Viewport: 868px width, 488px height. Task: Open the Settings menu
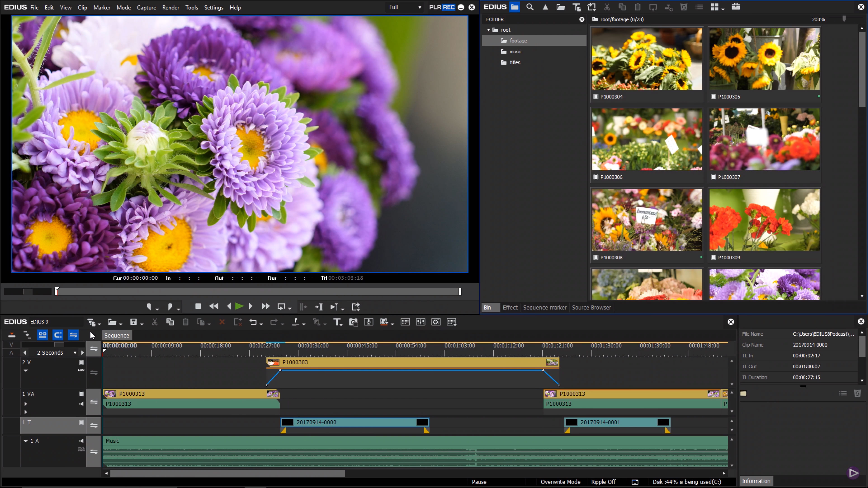214,7
